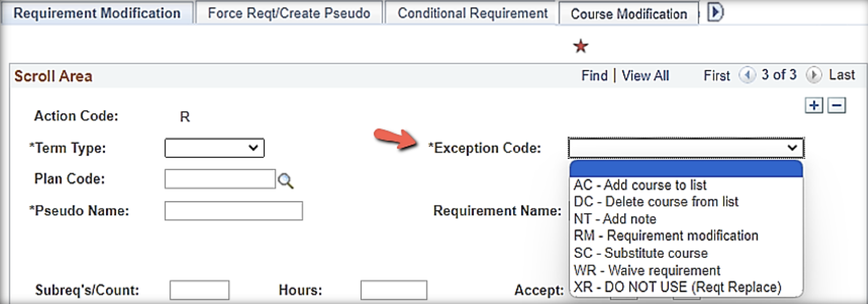868x304 pixels.
Task: Choose WR - Waive requirement option
Action: 647,271
